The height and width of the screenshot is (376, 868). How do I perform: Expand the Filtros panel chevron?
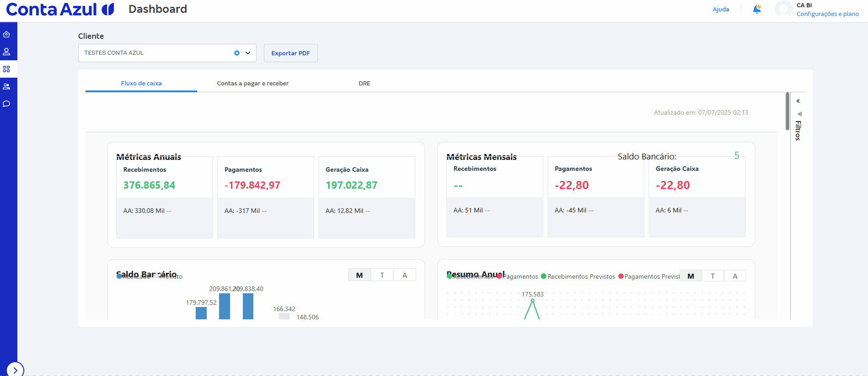798,101
